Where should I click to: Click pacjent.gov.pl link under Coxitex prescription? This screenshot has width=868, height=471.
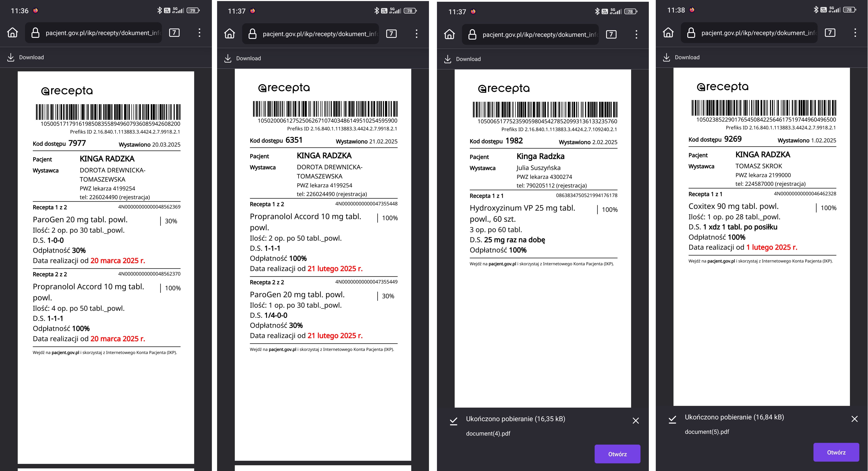[x=721, y=261]
